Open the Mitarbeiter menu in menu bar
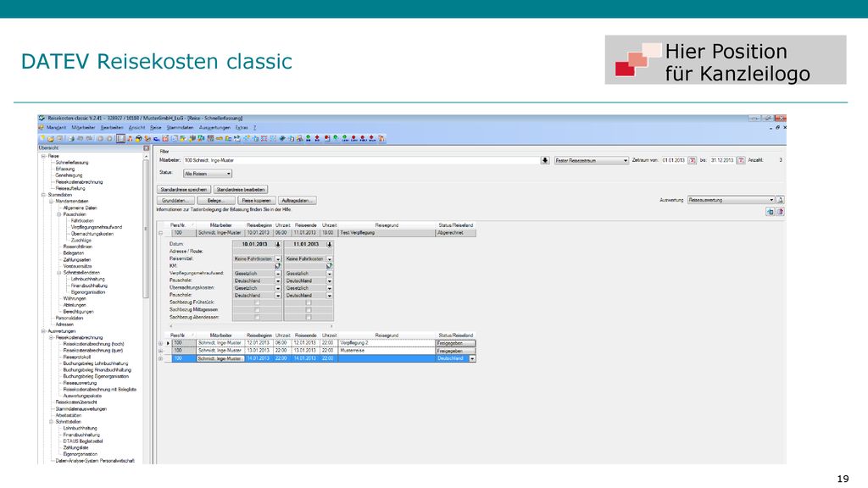This screenshot has height=488, width=868. [x=83, y=128]
